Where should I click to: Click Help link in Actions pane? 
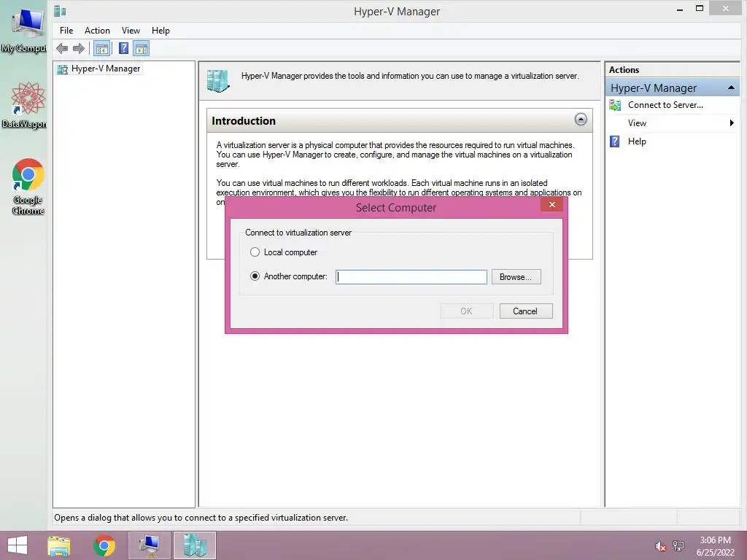[636, 141]
